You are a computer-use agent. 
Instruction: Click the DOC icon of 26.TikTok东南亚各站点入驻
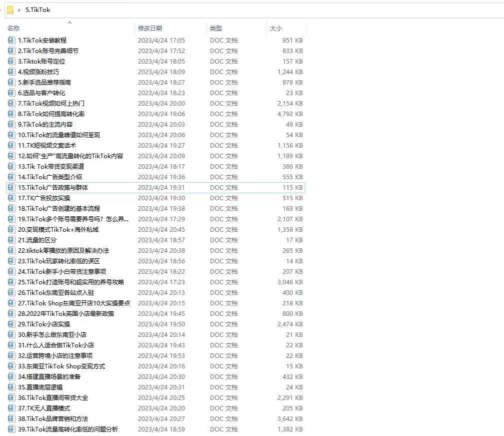11,292
